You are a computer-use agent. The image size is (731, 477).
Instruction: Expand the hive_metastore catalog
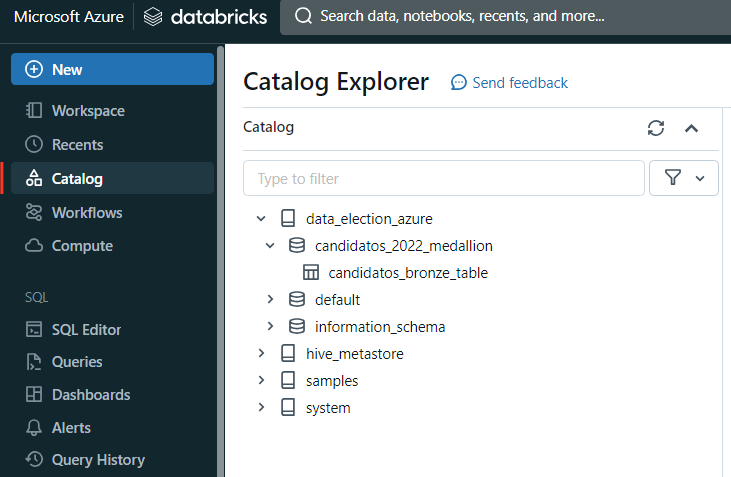pyautogui.click(x=262, y=353)
